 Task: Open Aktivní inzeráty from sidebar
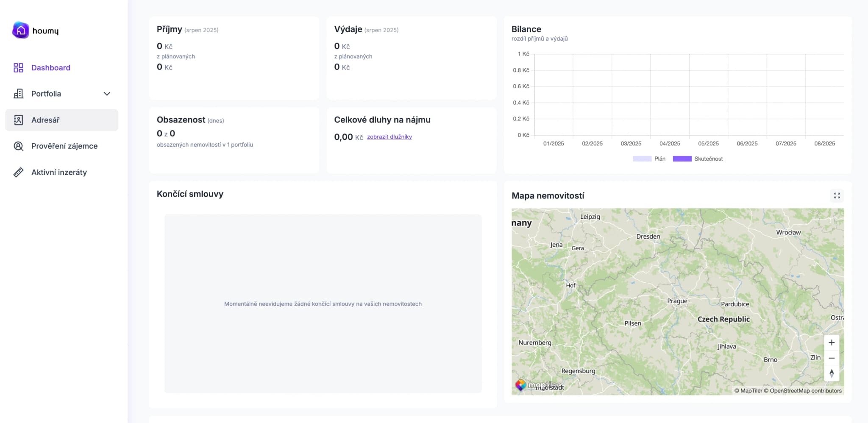tap(58, 172)
